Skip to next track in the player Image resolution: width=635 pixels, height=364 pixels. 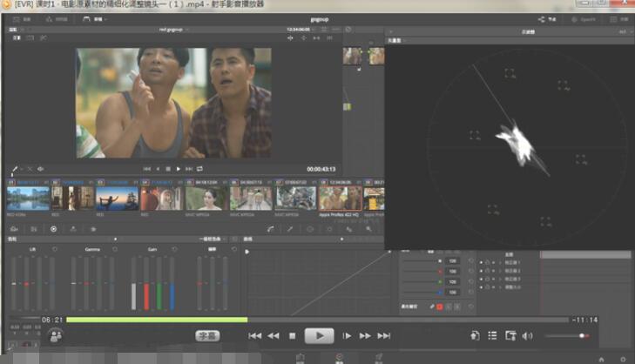(x=383, y=335)
